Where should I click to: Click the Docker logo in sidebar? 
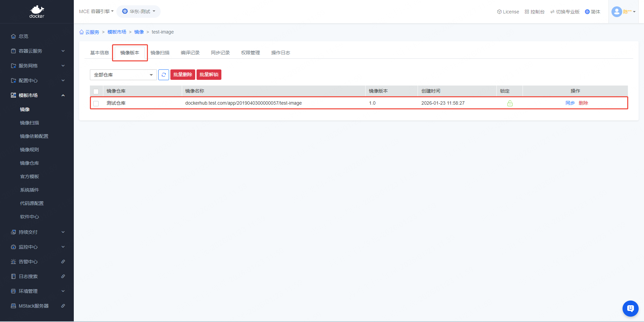37,12
